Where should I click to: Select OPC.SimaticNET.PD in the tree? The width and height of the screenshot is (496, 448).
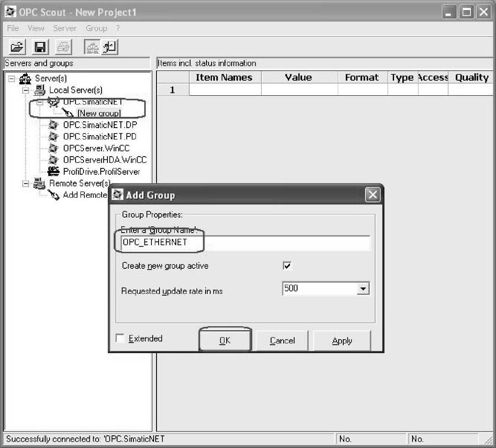point(99,137)
